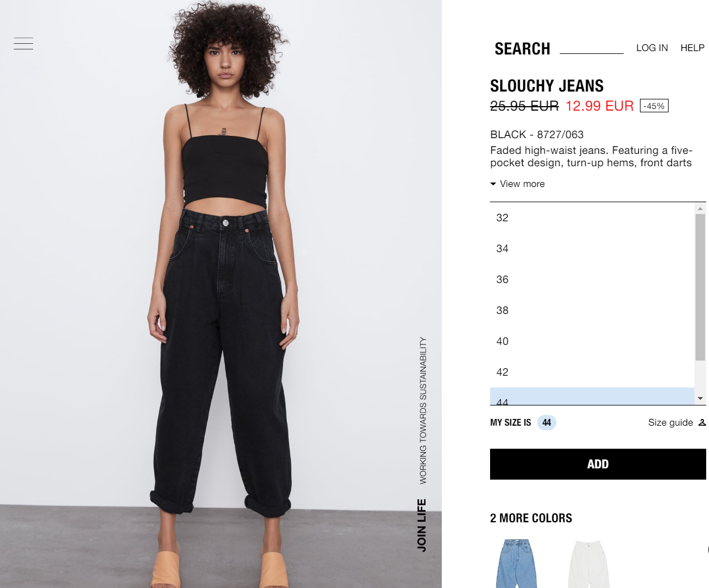Click the JOIN LIFE sustainability label
The height and width of the screenshot is (588, 709).
pos(422,525)
